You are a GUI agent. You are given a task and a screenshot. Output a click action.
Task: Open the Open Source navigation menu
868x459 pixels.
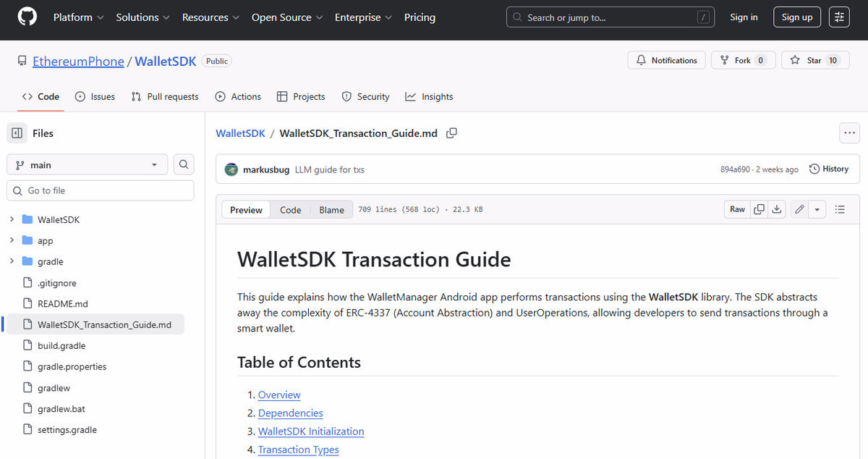[287, 17]
